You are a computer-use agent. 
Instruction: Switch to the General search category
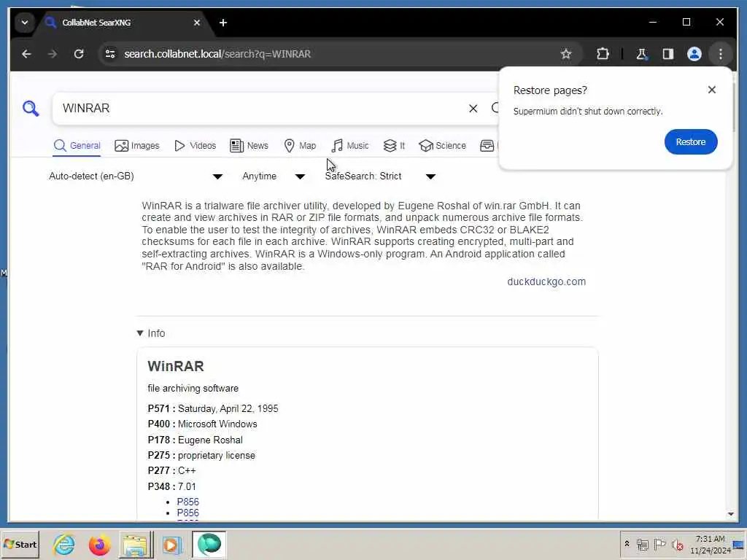(77, 146)
